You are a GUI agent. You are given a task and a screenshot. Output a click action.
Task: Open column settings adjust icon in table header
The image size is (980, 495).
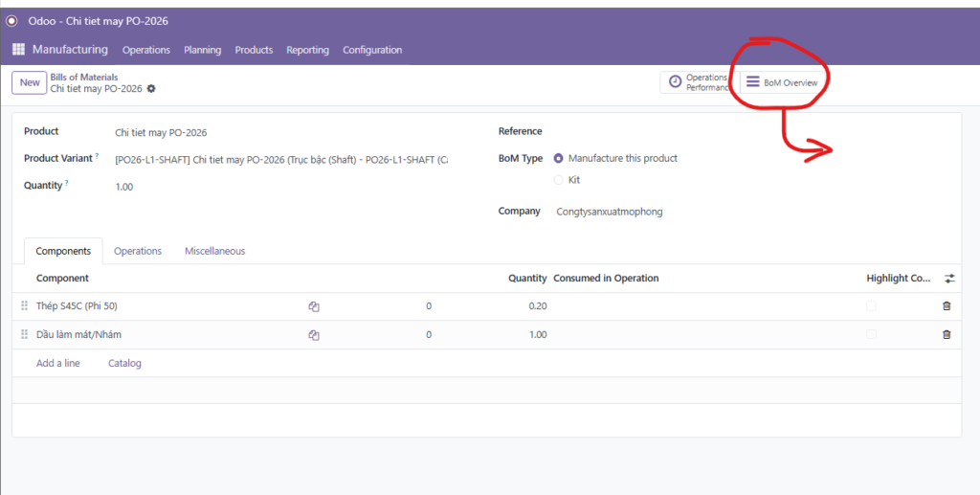click(x=948, y=279)
